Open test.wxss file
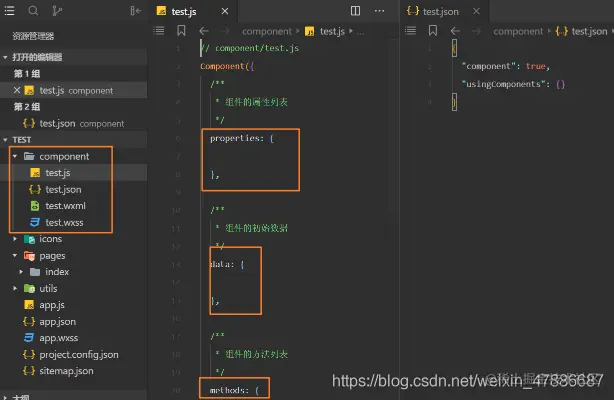The width and height of the screenshot is (614, 400). click(x=74, y=223)
